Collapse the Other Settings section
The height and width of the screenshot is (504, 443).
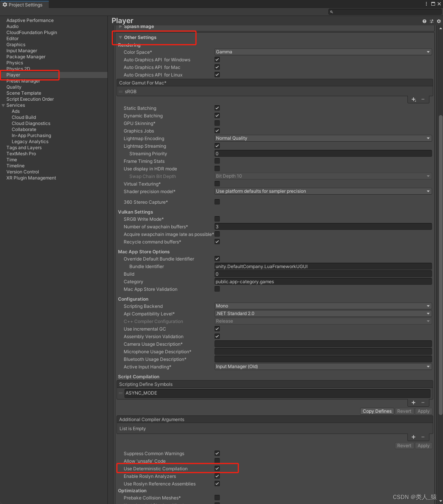120,37
